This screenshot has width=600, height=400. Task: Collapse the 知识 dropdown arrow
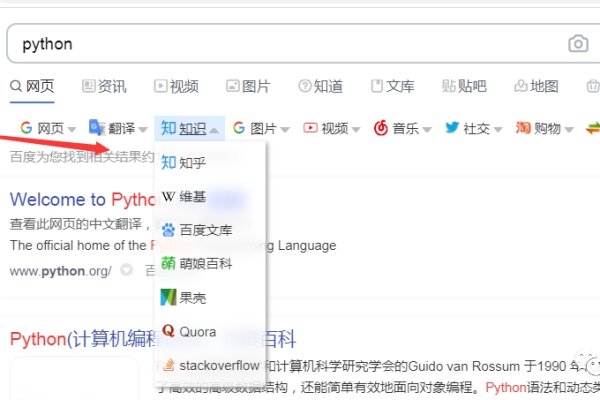[214, 131]
